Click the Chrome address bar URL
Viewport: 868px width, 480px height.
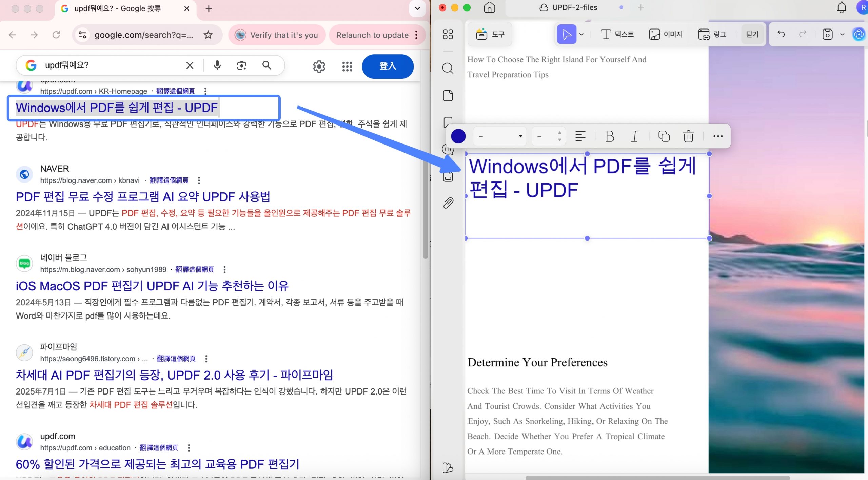point(144,35)
